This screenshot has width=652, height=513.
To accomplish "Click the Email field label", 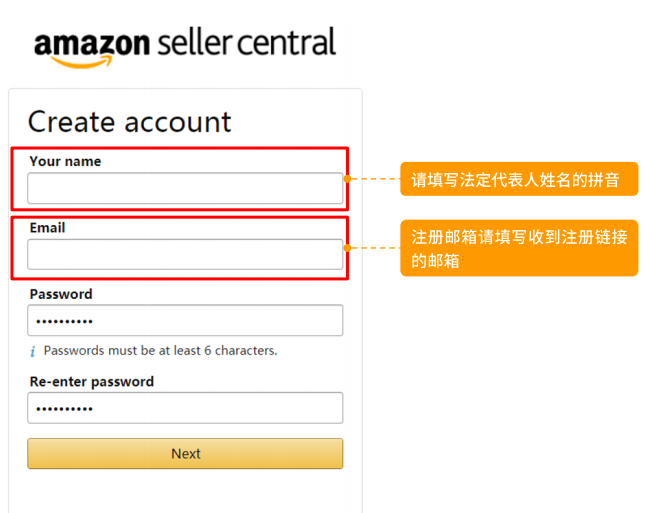I will (47, 228).
